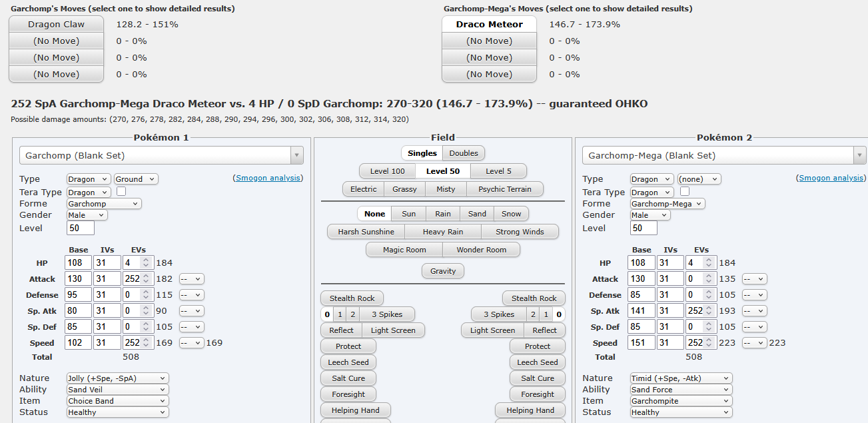Image resolution: width=868 pixels, height=423 pixels.
Task: Toggle right side Stealth Rock
Action: [534, 298]
